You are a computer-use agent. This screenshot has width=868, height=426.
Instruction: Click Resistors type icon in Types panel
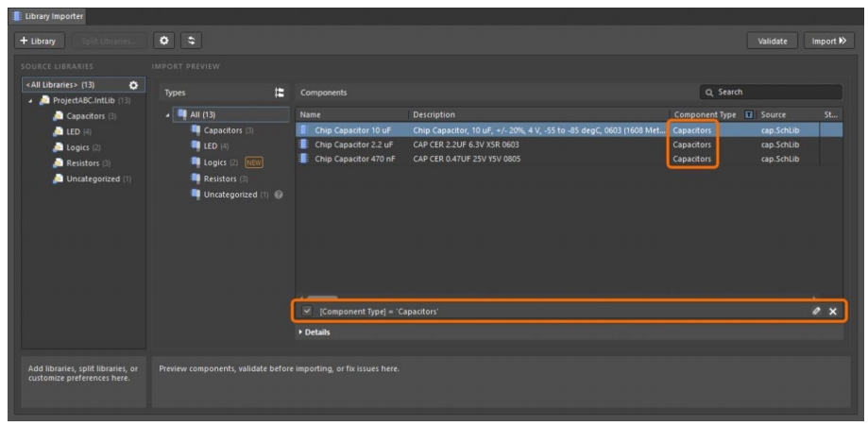coord(196,179)
